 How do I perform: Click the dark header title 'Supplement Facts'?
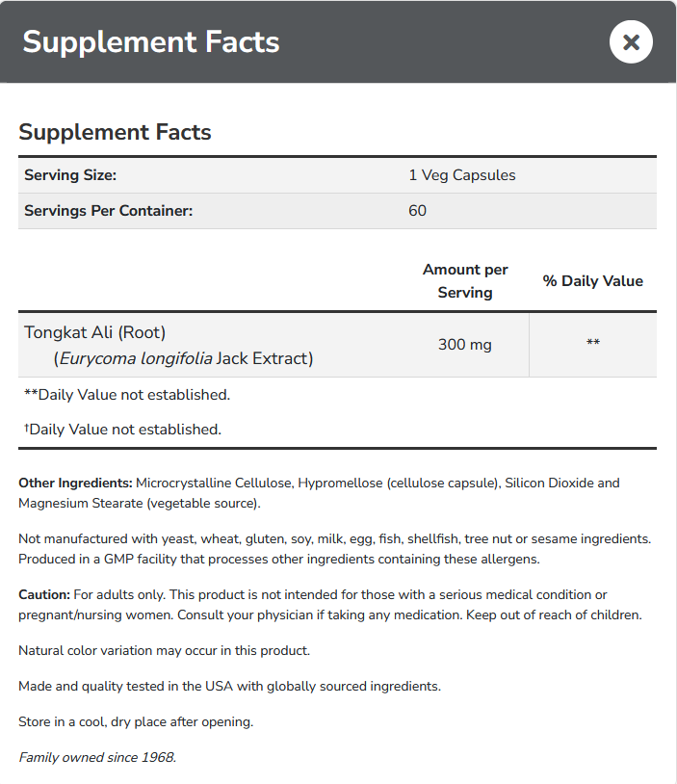[151, 42]
